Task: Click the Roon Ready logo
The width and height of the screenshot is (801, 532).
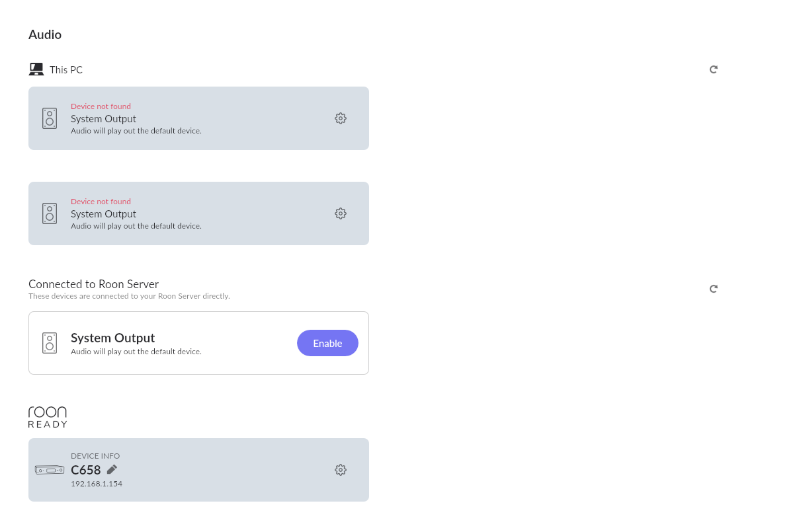Action: 48,417
